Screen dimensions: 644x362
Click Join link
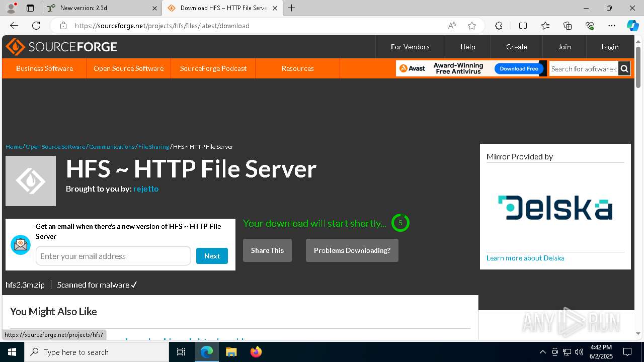tap(564, 47)
